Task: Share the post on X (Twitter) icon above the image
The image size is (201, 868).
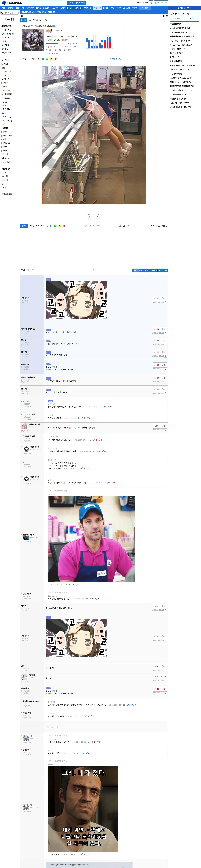Action: click(x=38, y=59)
